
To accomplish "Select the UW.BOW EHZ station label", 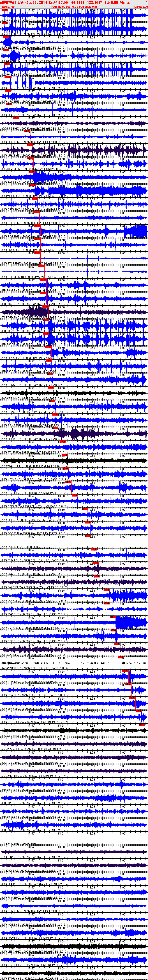I will coord(33,601).
